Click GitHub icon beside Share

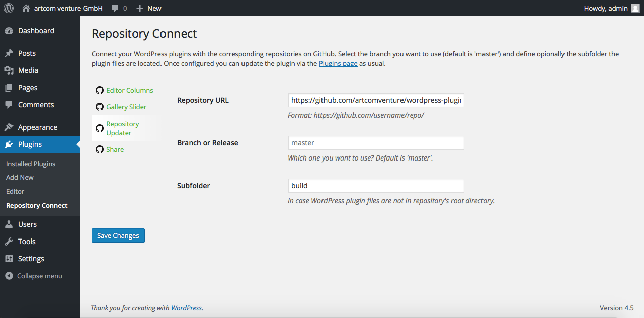pyautogui.click(x=100, y=149)
